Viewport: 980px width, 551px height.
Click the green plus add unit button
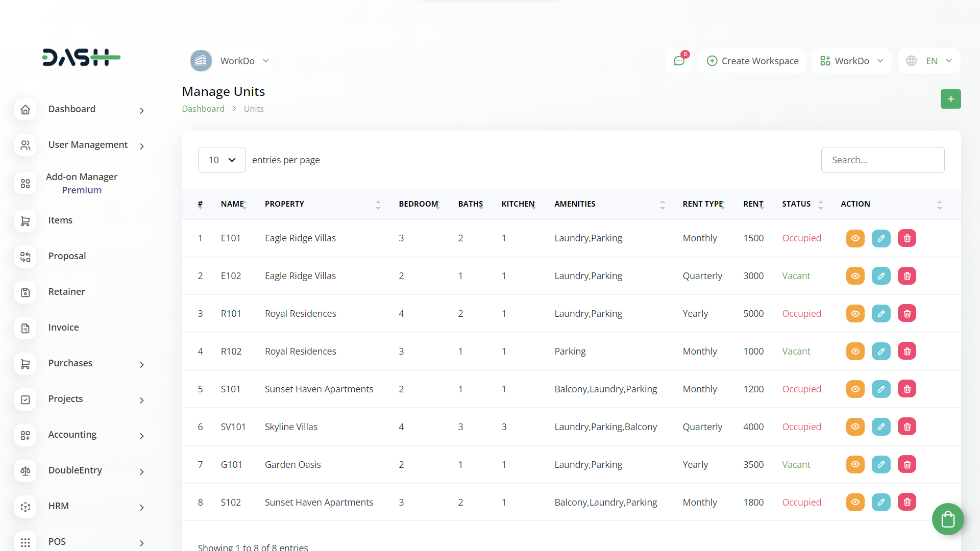950,99
